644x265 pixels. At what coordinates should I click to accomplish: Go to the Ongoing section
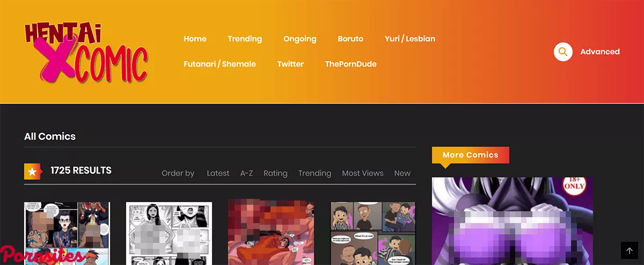point(299,39)
